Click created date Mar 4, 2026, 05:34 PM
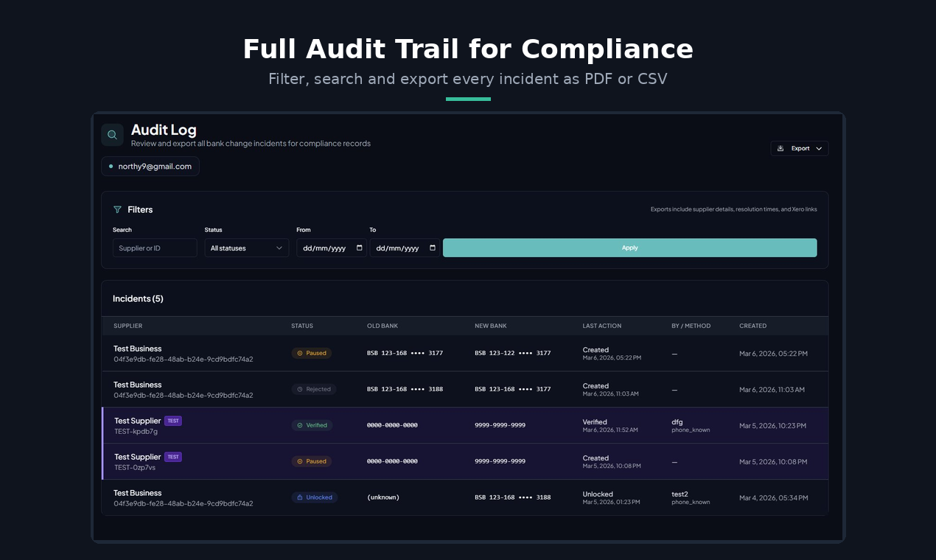The height and width of the screenshot is (560, 936). click(x=773, y=497)
